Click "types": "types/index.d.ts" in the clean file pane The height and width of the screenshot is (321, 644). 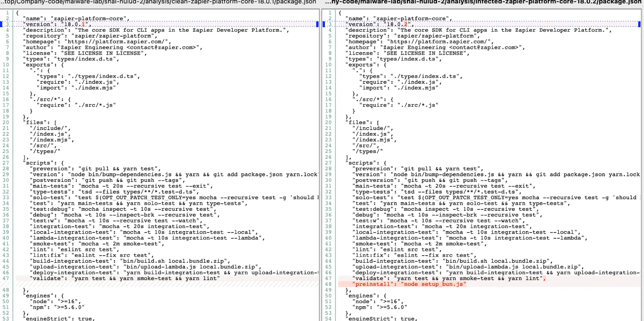[71, 59]
